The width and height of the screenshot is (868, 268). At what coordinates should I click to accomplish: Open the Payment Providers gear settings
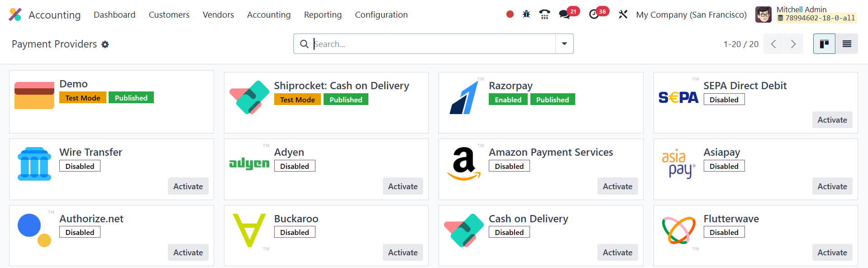[x=105, y=44]
